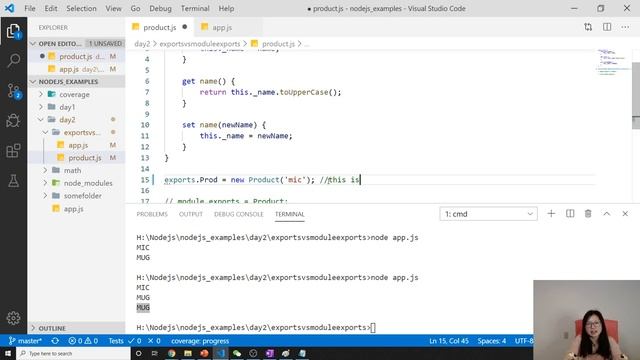Close the terminal panel
Screen dimensions: 640x360
pos(625,213)
